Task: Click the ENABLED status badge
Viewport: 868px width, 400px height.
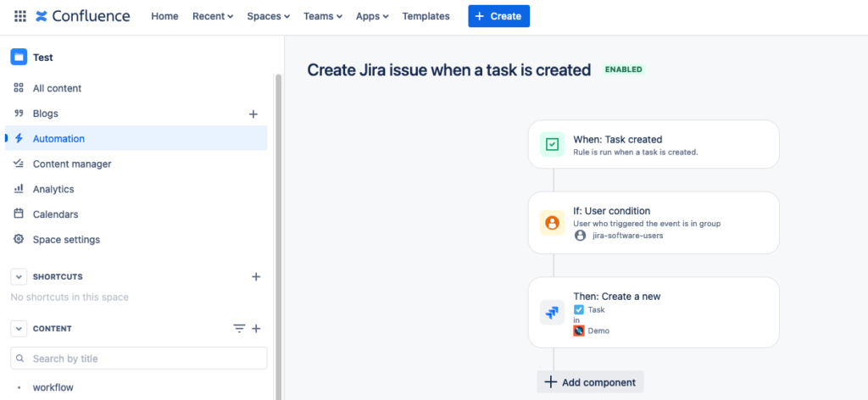Action: (x=624, y=69)
